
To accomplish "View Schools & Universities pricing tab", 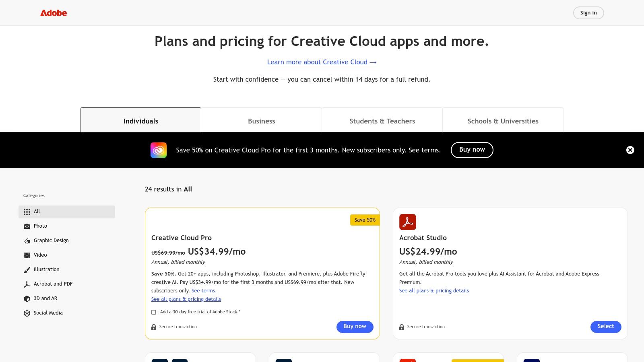I will tap(503, 121).
